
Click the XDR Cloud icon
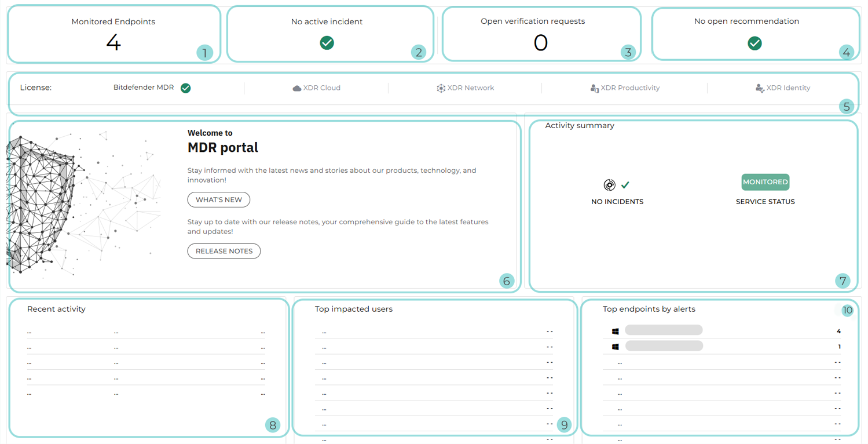pos(297,88)
